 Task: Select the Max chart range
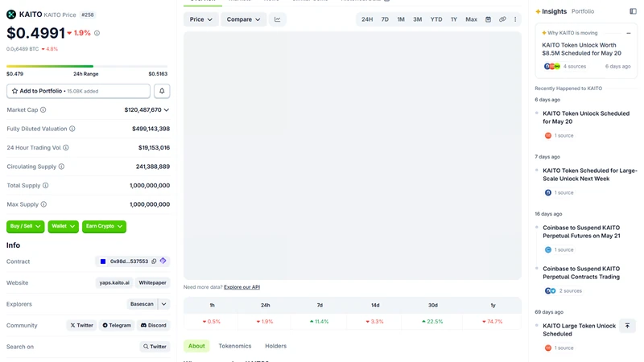coord(471,19)
